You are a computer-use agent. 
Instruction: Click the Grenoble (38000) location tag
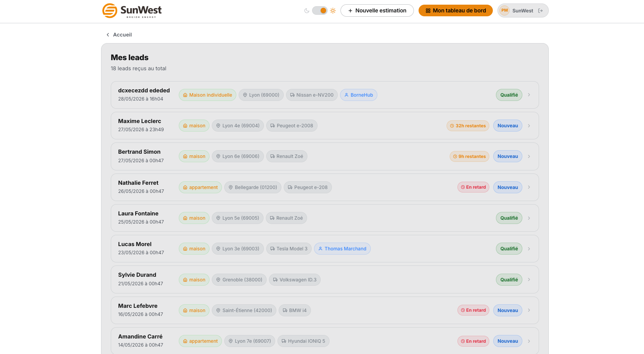239,280
